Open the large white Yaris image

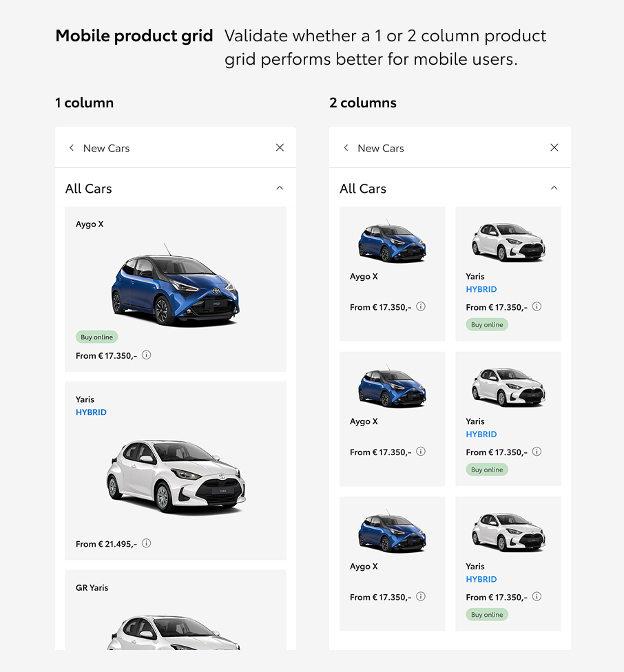(176, 475)
